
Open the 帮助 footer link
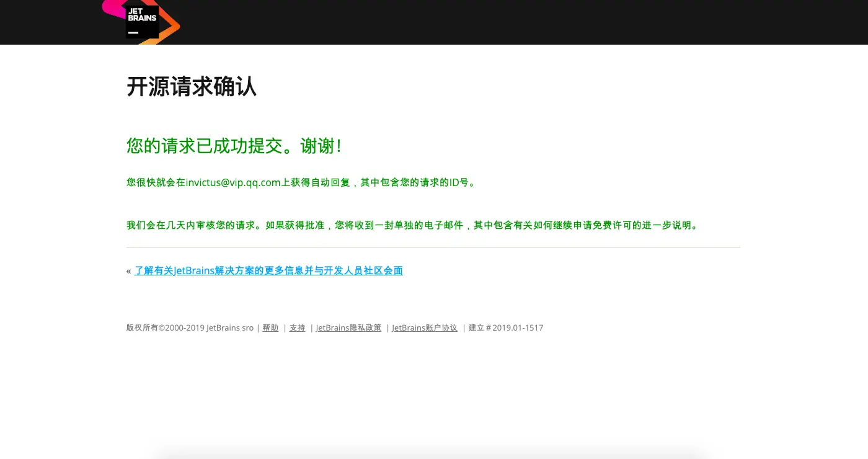tap(270, 328)
